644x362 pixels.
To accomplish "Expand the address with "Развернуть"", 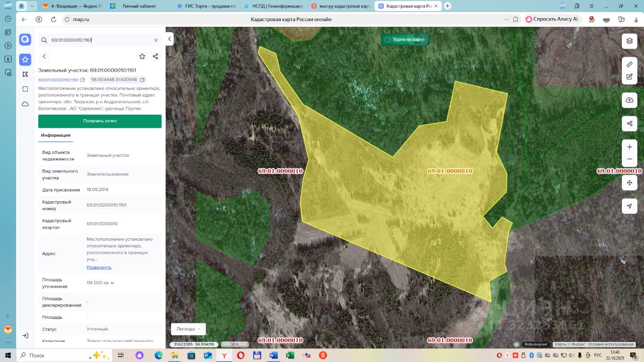I will point(99,267).
